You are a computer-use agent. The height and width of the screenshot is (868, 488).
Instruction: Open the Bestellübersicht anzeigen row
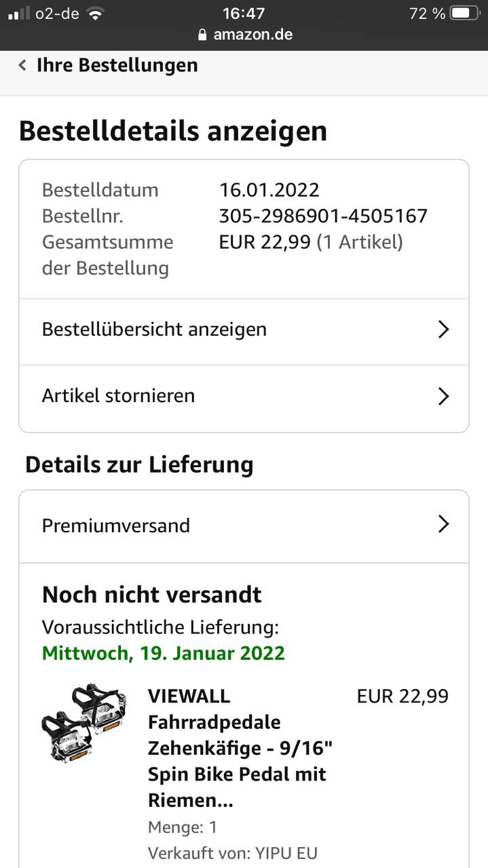(244, 330)
